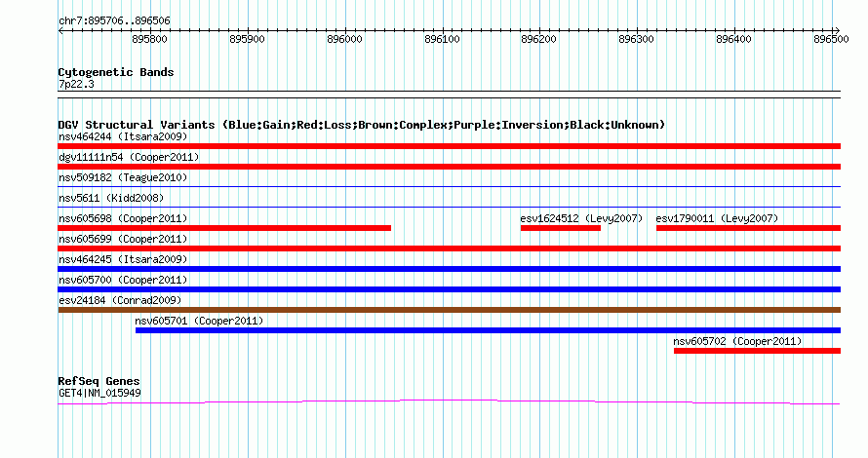
Task: Select the short red bar under esv1624512
Action: 561,228
